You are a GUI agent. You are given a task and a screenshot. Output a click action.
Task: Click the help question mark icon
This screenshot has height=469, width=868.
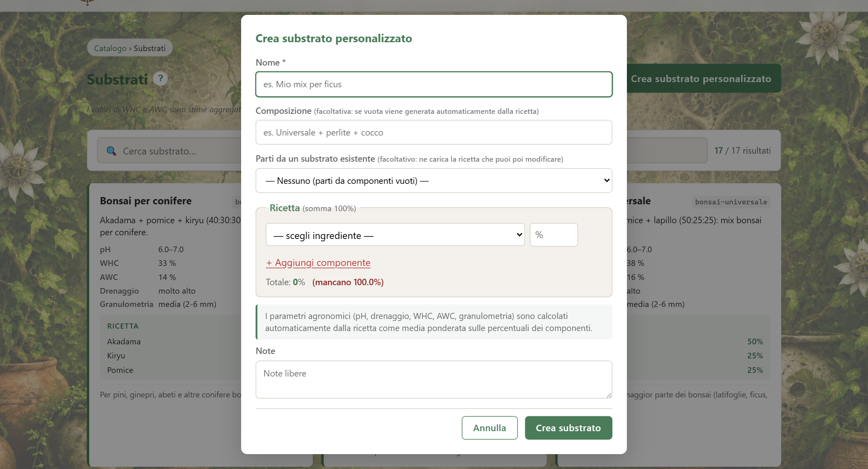pyautogui.click(x=160, y=78)
